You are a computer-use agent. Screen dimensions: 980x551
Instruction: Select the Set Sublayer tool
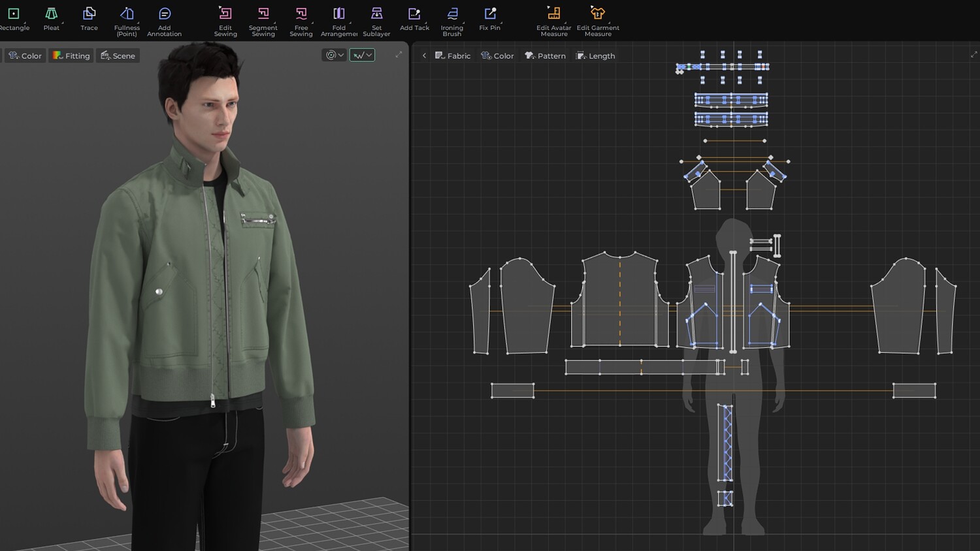tap(376, 22)
